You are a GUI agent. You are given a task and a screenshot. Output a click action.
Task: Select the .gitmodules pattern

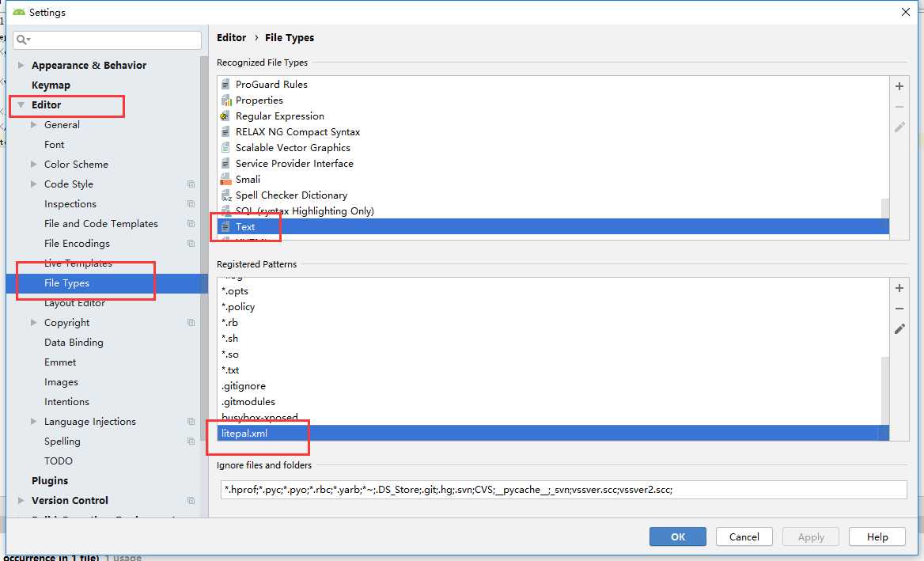(553, 402)
